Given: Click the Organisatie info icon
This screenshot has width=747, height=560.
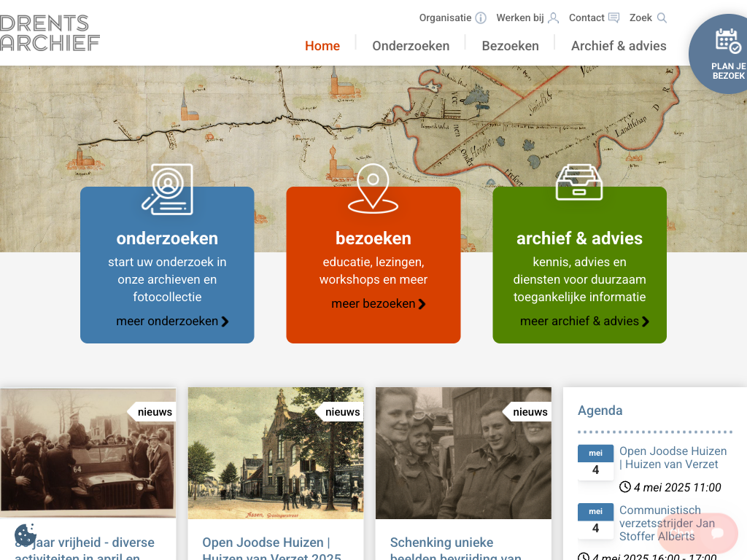Looking at the screenshot, I should (481, 18).
